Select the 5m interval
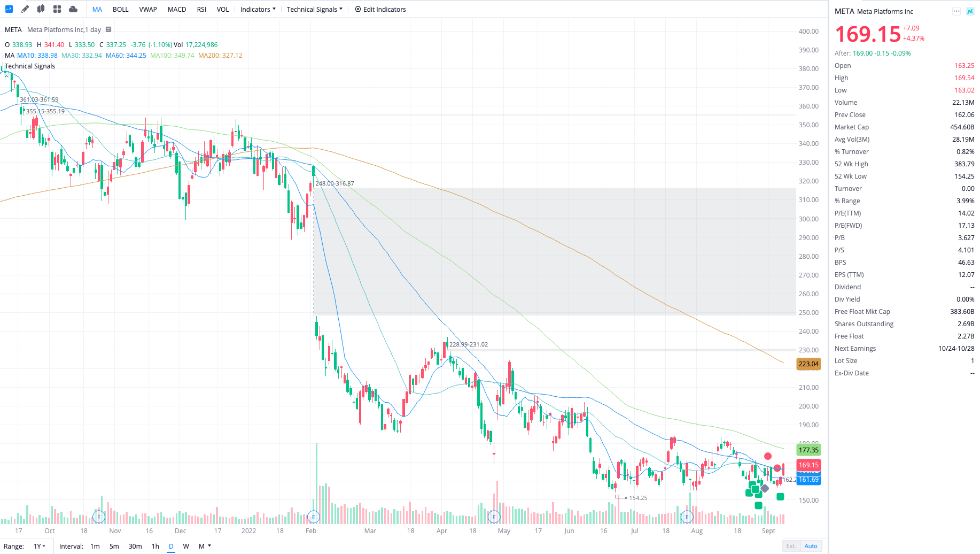The image size is (980, 554). click(114, 546)
